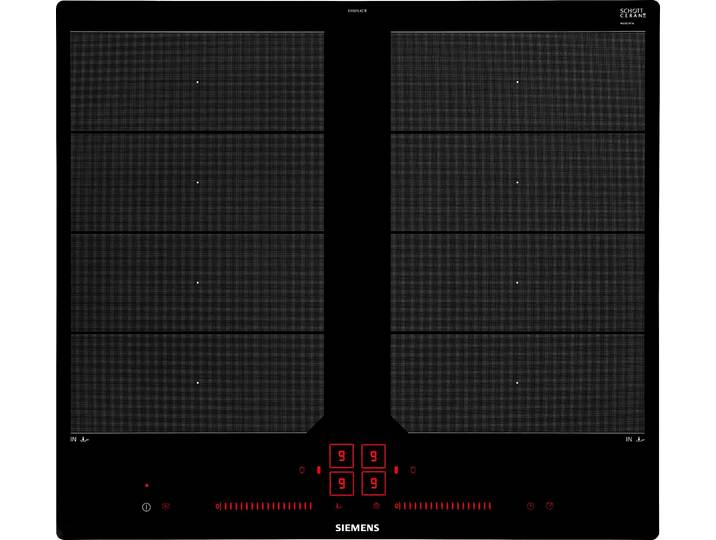Tap the main power on/off symbol

coord(146,507)
